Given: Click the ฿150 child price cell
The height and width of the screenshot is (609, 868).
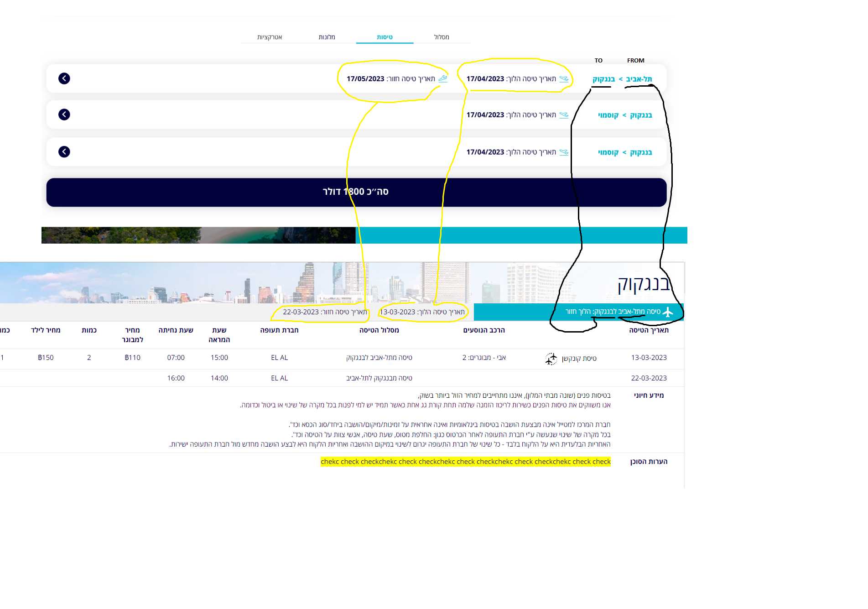Looking at the screenshot, I should point(46,358).
